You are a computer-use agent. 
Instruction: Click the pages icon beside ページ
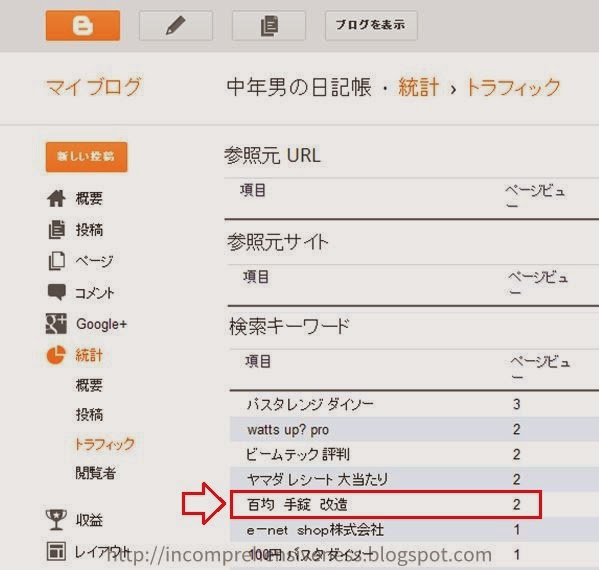coord(57,261)
